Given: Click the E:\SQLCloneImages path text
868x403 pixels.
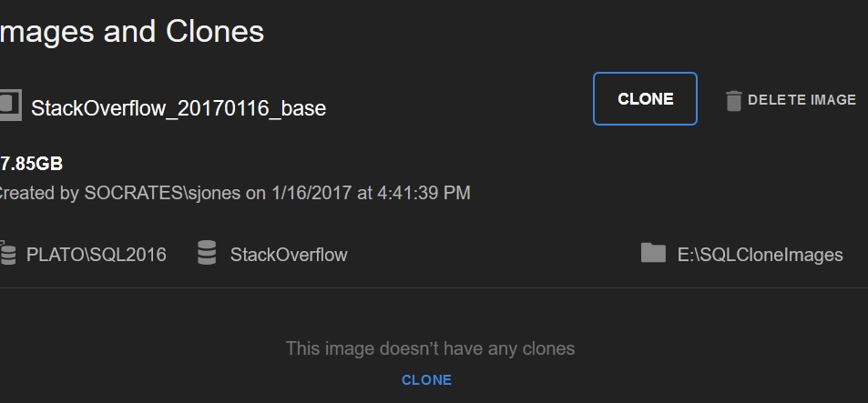Looking at the screenshot, I should pos(760,255).
